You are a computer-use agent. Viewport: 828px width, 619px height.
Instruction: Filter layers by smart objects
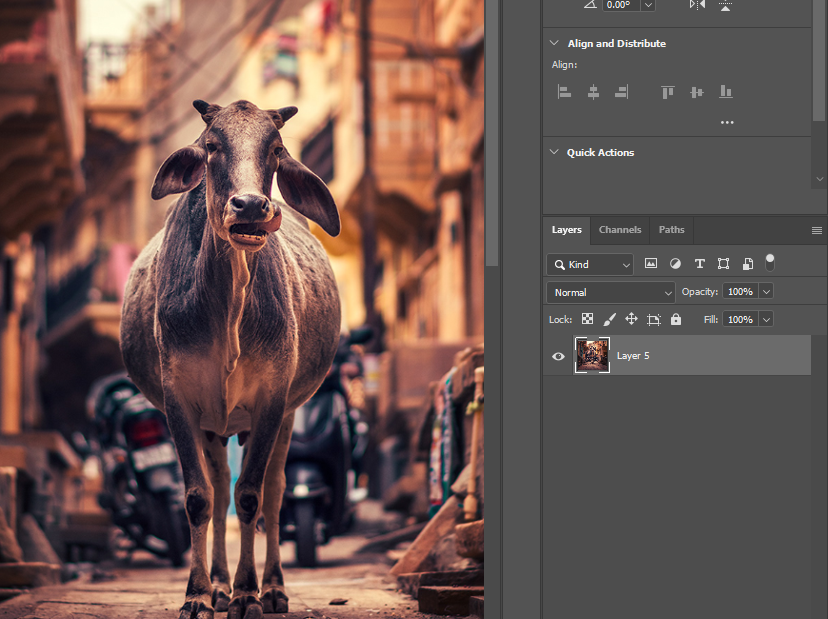[747, 264]
